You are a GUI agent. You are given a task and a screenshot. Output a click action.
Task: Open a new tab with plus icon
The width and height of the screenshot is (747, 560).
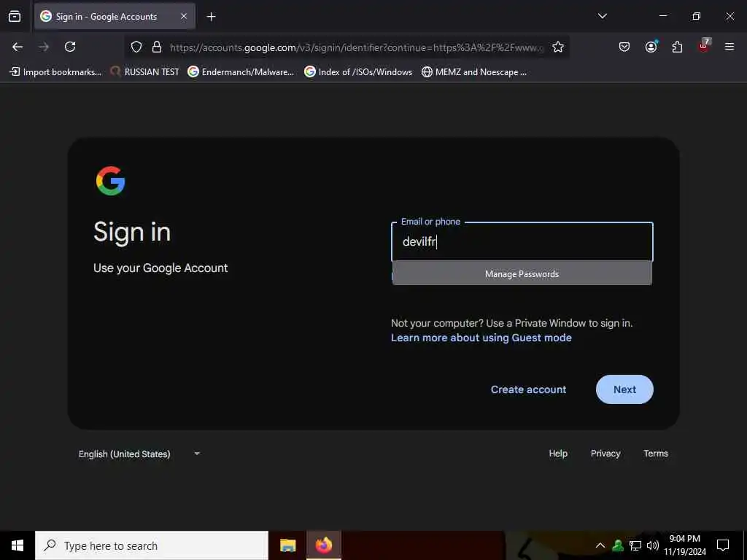tap(211, 17)
